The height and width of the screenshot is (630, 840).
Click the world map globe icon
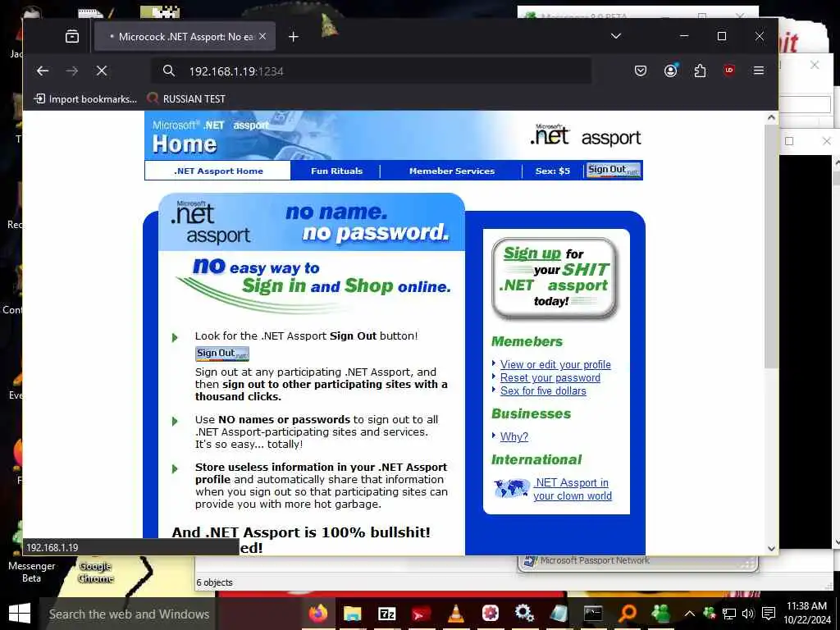(x=512, y=488)
